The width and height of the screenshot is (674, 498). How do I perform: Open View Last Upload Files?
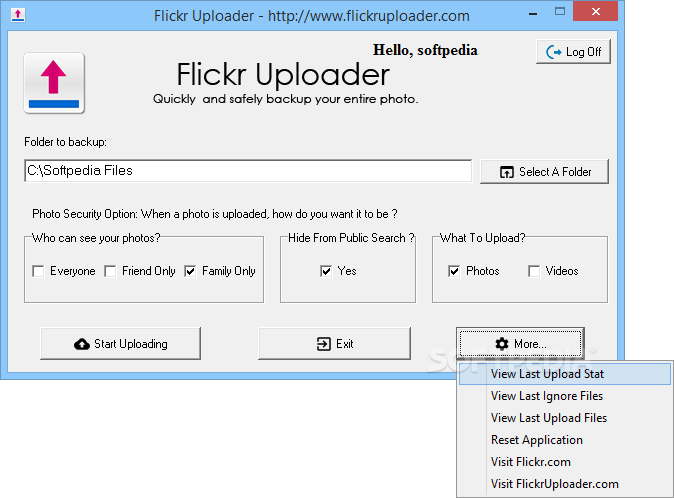pos(564,418)
